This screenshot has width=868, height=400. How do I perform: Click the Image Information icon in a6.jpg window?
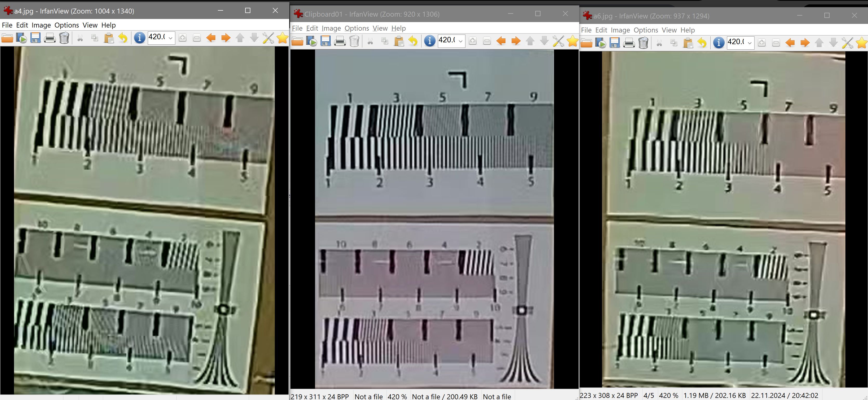click(718, 43)
